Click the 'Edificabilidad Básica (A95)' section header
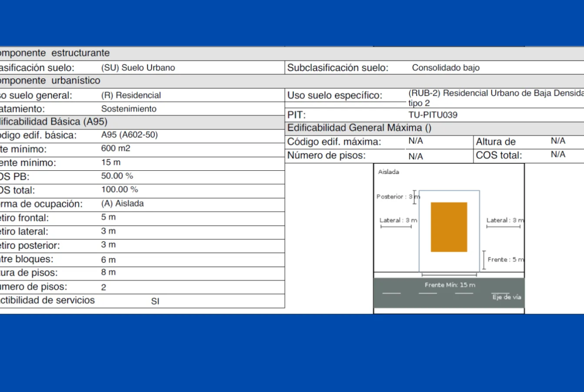This screenshot has height=392, width=584. click(53, 122)
